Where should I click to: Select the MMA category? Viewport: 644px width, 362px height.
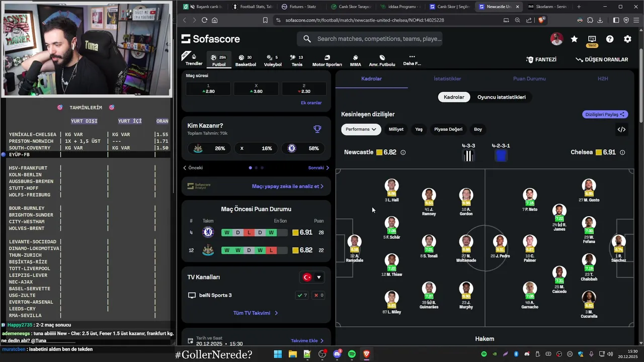click(x=355, y=60)
